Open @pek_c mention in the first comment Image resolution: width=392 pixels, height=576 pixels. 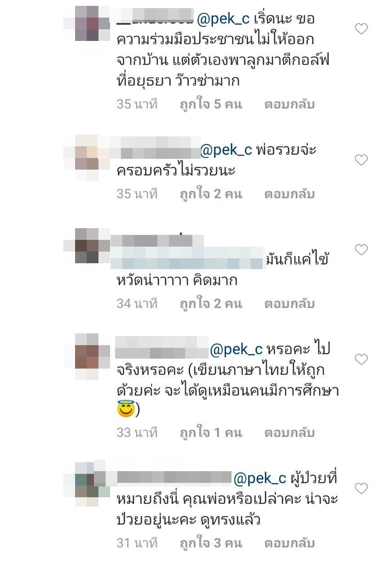(x=223, y=19)
